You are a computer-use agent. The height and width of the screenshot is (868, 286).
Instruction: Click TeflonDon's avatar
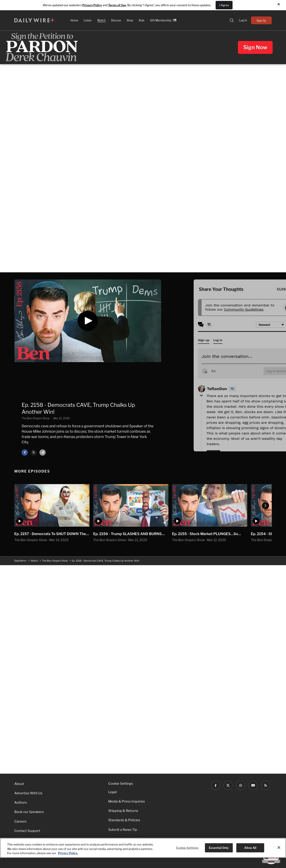click(201, 389)
